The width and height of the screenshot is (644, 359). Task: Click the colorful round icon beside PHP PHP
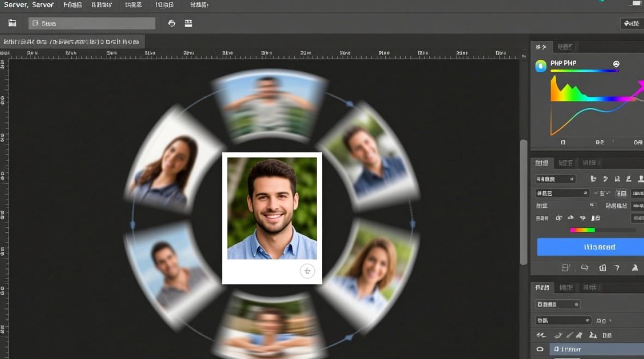tap(540, 66)
